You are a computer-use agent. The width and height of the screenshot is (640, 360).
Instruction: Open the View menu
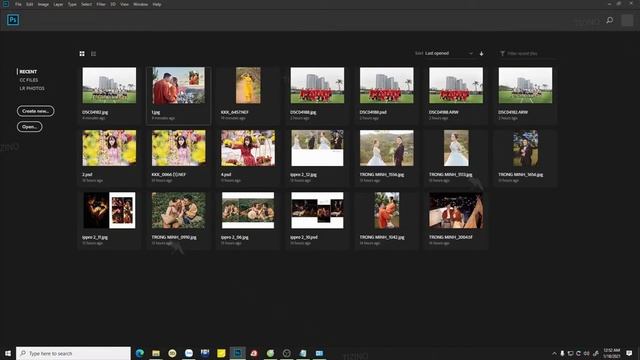(124, 4)
